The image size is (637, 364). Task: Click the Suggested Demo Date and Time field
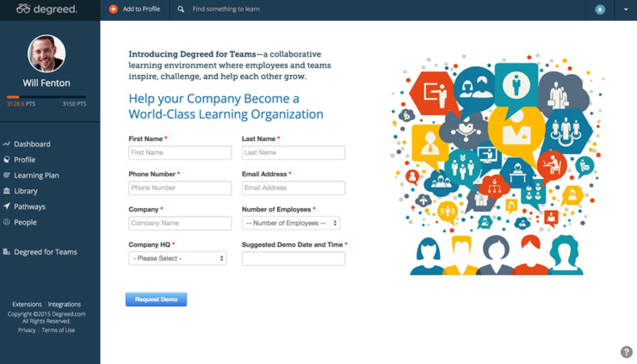293,258
